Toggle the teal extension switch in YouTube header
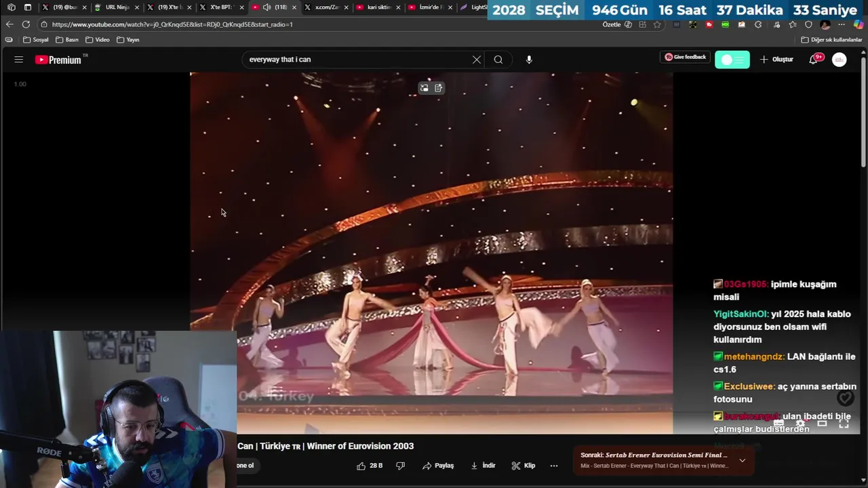868x488 pixels. click(x=732, y=60)
